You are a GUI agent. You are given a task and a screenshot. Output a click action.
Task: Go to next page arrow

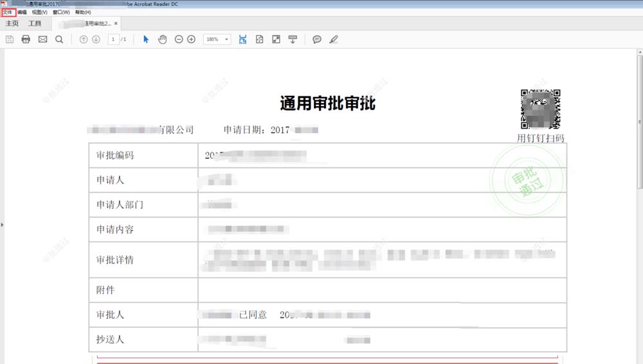click(96, 39)
